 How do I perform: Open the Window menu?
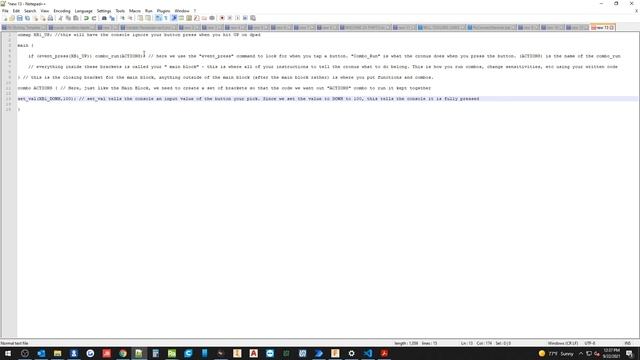click(x=182, y=11)
